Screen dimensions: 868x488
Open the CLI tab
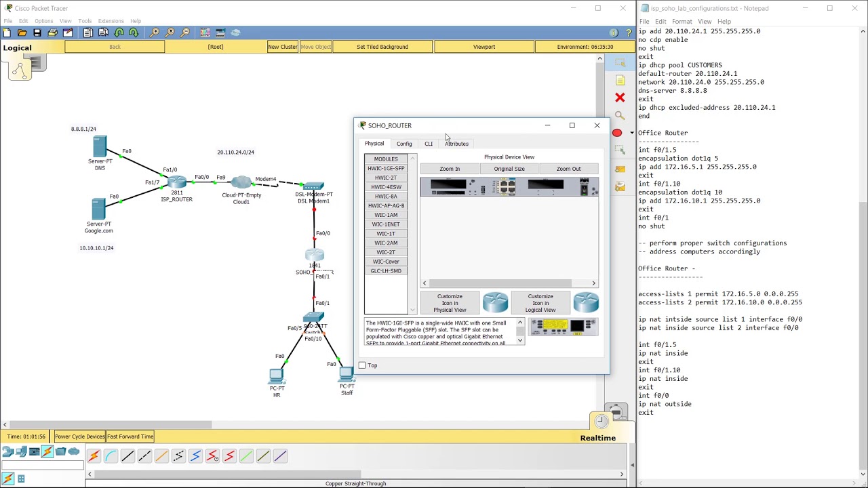click(x=429, y=144)
